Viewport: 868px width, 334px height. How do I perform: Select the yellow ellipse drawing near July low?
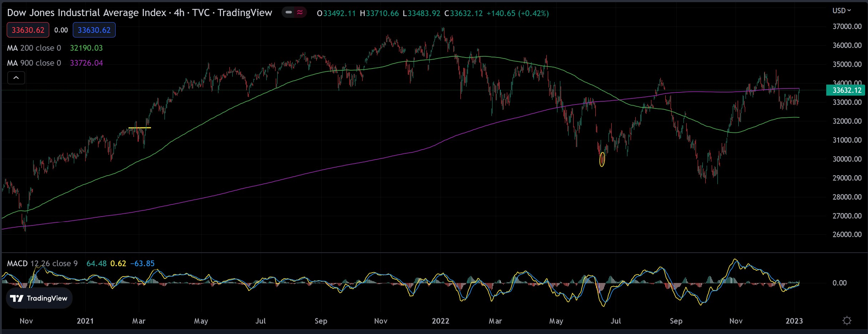click(602, 160)
